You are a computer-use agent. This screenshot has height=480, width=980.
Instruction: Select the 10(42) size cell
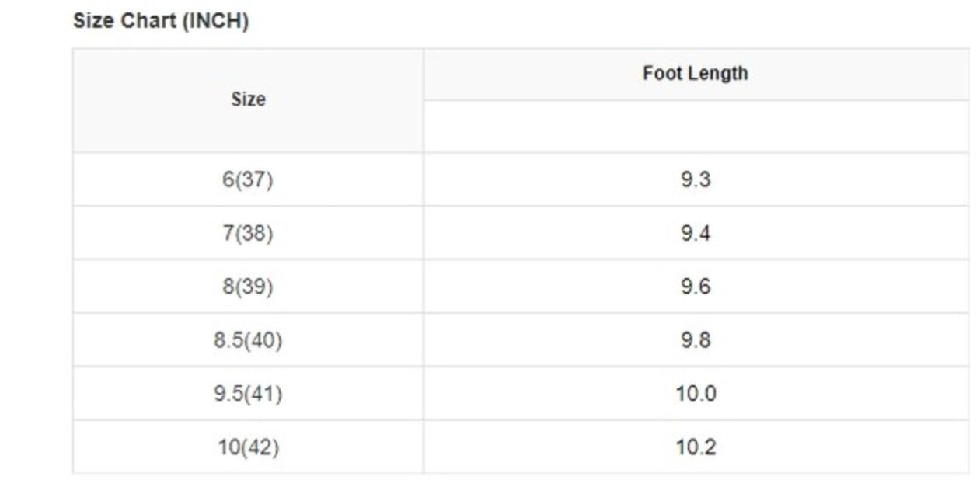tap(248, 447)
